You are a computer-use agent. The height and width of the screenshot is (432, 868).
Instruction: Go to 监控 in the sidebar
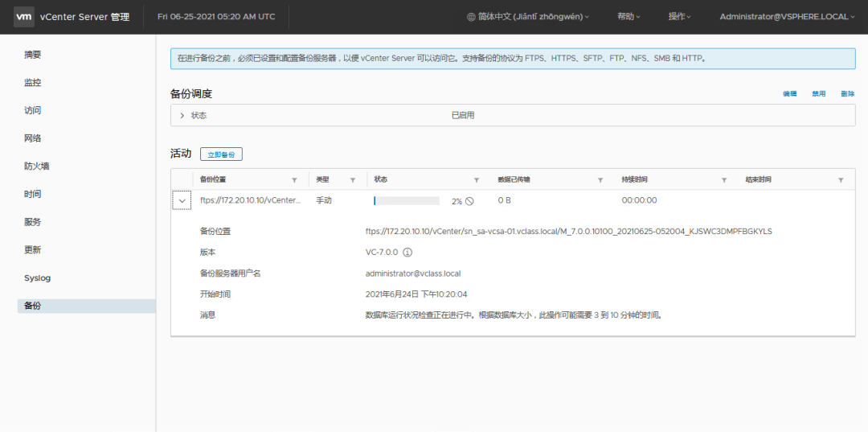coord(33,83)
